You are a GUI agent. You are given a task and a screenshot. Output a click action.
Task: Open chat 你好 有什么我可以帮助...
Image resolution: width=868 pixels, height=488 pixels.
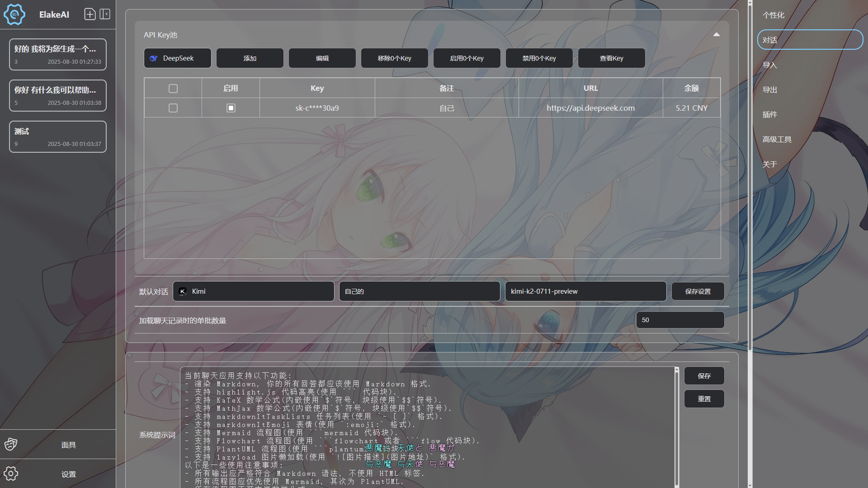58,96
